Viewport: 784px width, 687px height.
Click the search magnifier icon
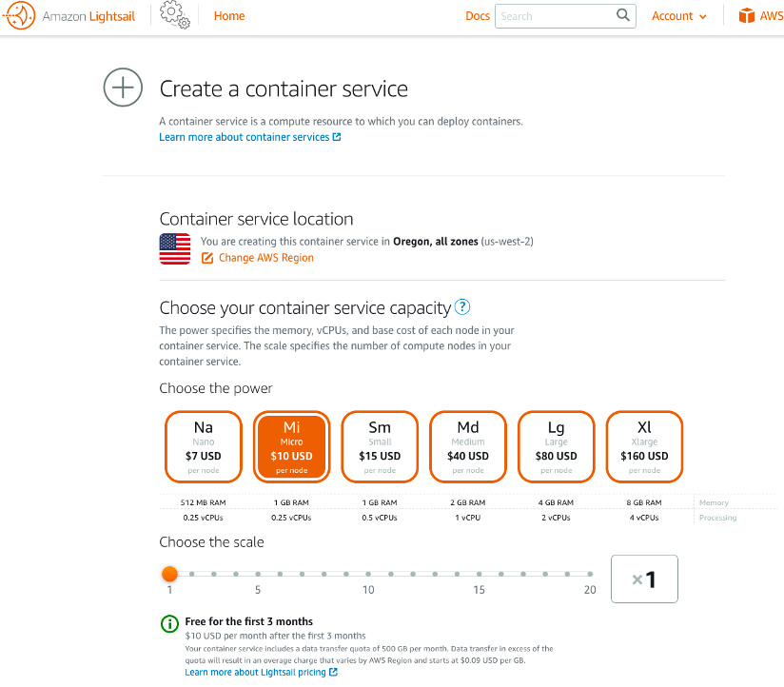pos(623,15)
